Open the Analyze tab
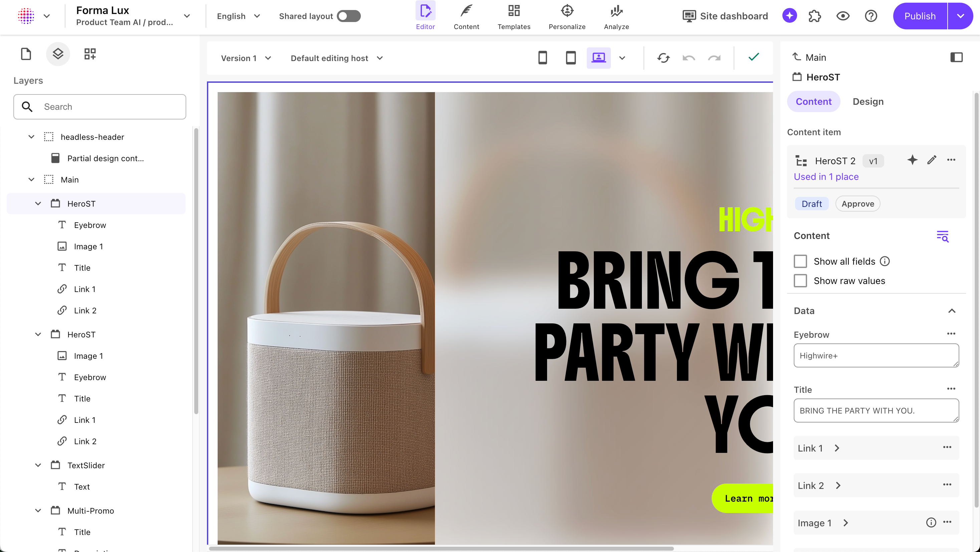Viewport: 980px width, 552px height. pos(616,16)
